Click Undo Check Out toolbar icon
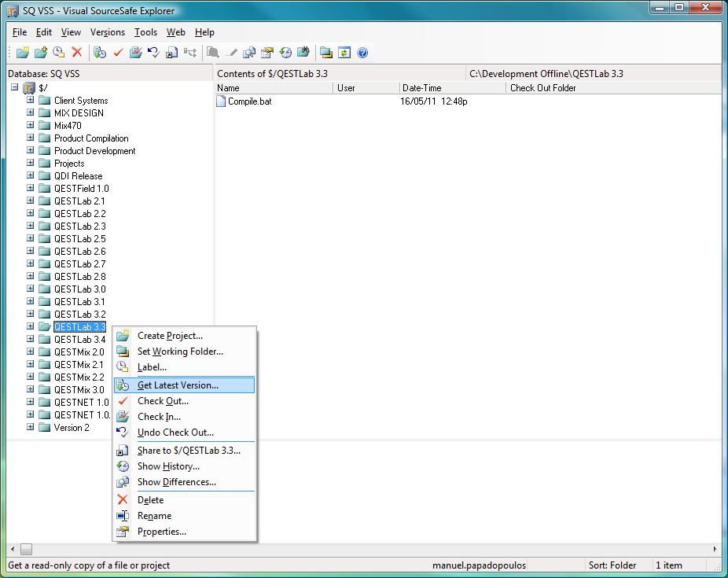The height and width of the screenshot is (578, 728). (153, 53)
